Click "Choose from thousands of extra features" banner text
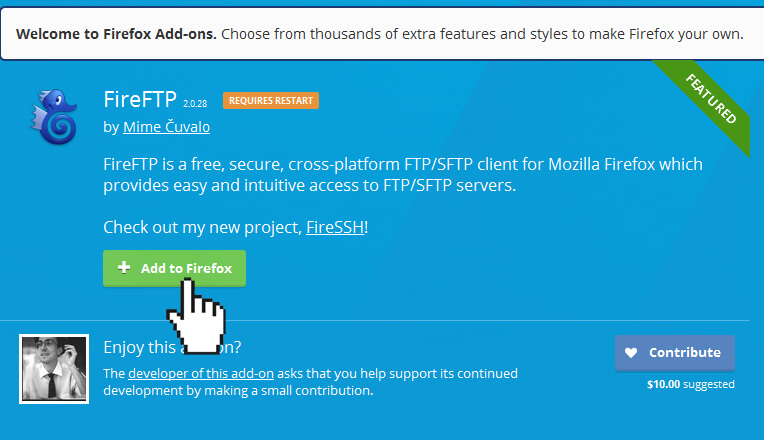 (482, 34)
